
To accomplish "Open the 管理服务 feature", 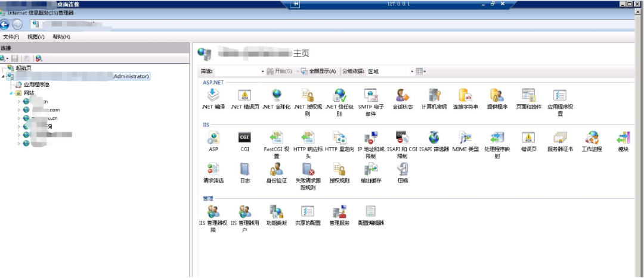I will [339, 215].
